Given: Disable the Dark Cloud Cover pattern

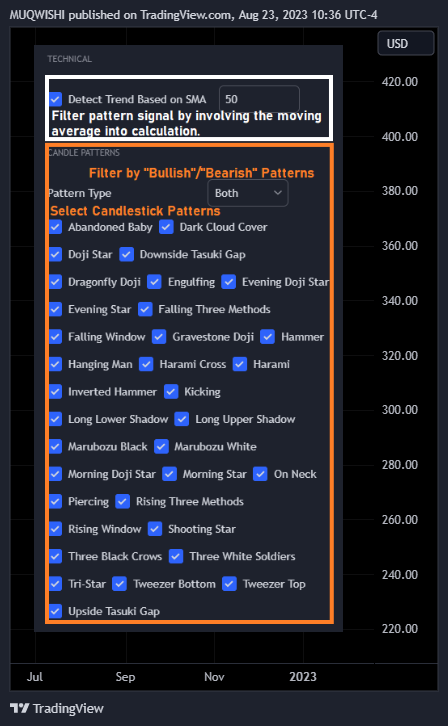Looking at the screenshot, I should [166, 227].
